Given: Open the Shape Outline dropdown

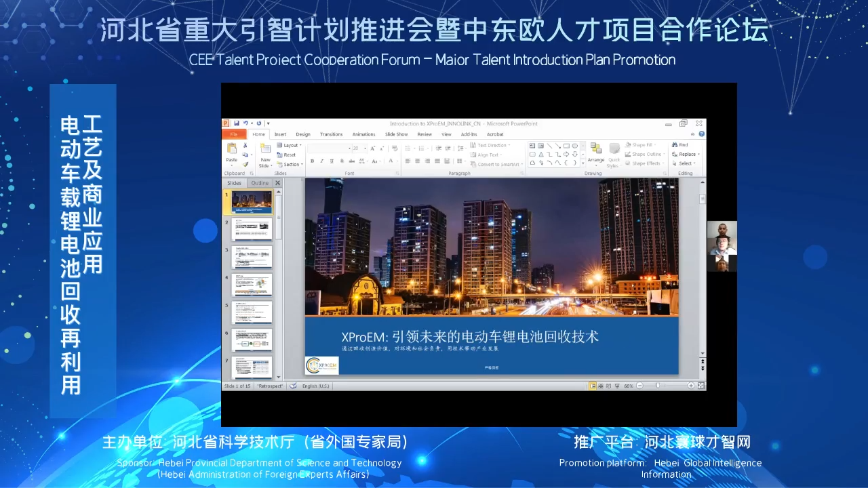Looking at the screenshot, I should 644,155.
